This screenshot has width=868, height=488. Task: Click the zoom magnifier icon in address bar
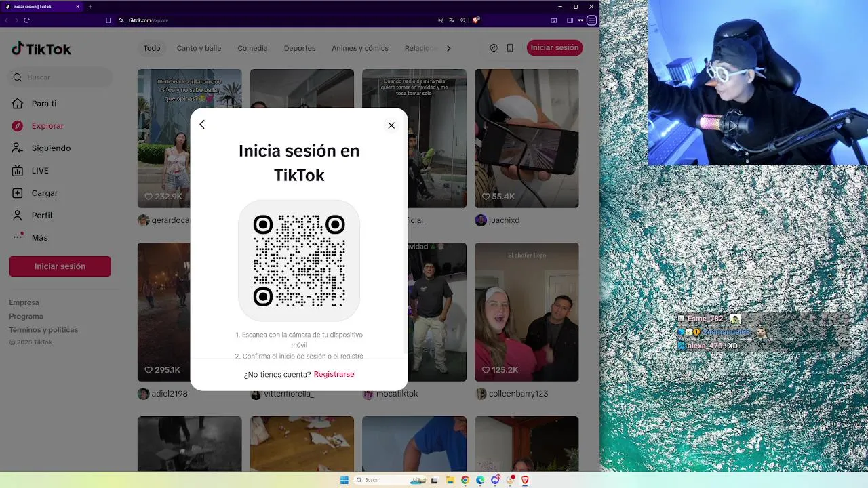(463, 20)
